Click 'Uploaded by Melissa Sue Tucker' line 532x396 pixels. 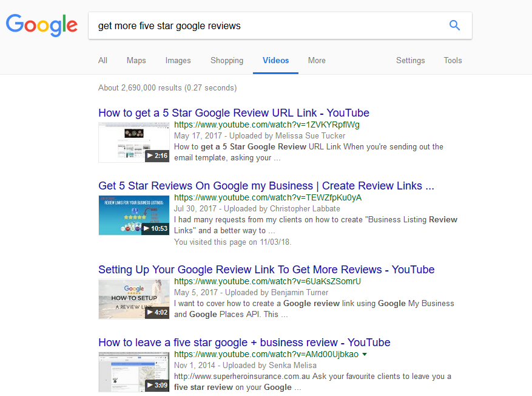pos(260,136)
